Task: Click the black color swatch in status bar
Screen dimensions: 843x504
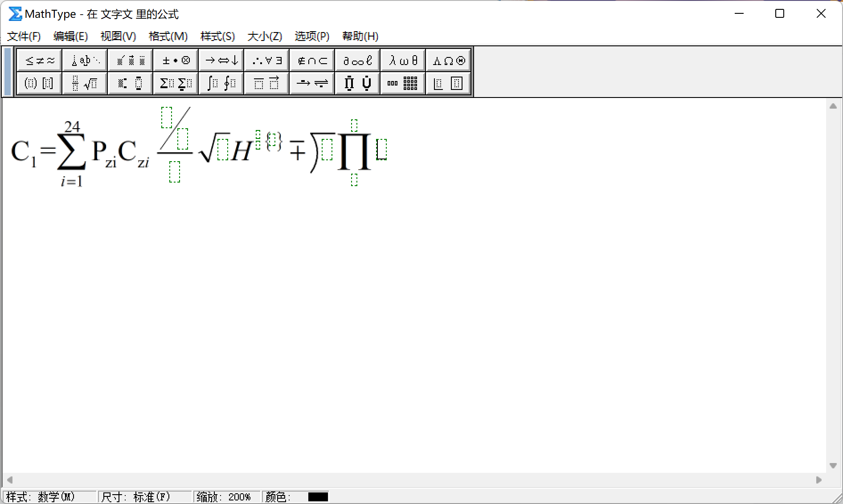Action: (317, 497)
